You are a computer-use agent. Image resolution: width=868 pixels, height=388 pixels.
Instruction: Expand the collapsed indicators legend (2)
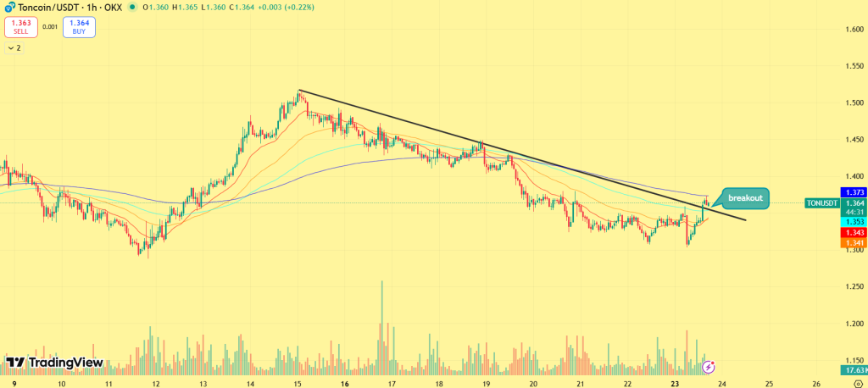pyautogui.click(x=14, y=48)
